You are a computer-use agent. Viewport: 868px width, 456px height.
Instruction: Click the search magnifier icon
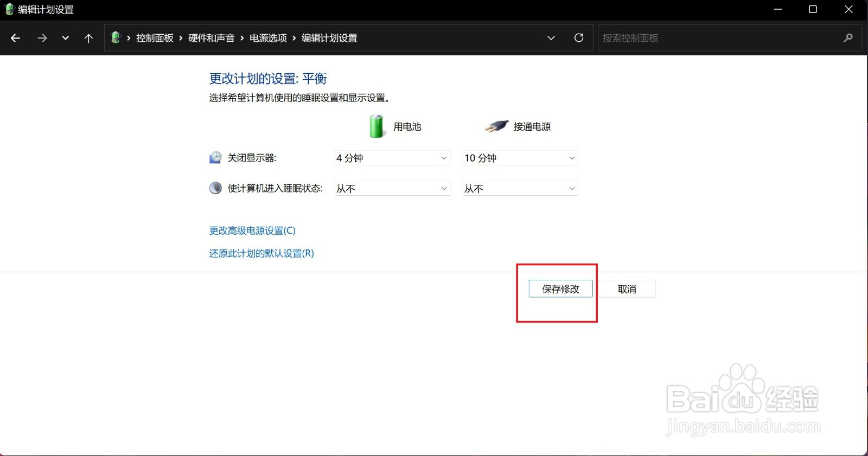point(848,38)
